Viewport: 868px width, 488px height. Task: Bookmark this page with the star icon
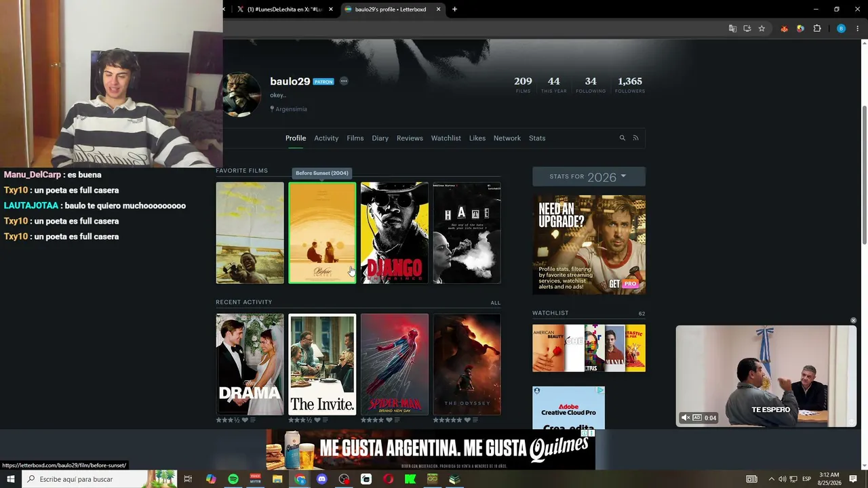point(762,28)
